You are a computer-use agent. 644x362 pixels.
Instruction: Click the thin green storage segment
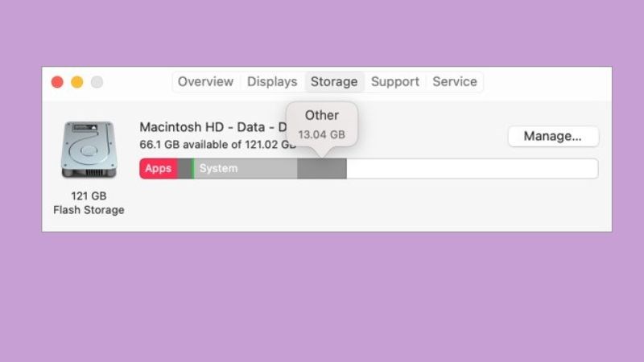(x=193, y=169)
